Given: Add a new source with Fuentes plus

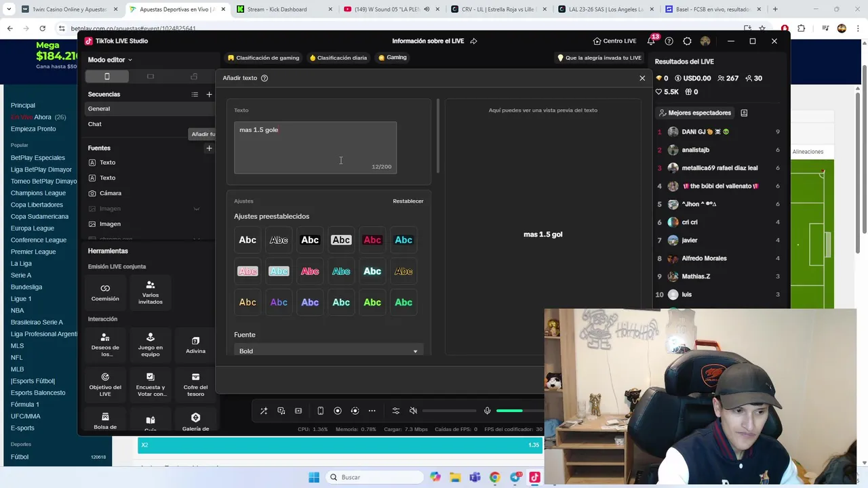Looking at the screenshot, I should click(209, 148).
